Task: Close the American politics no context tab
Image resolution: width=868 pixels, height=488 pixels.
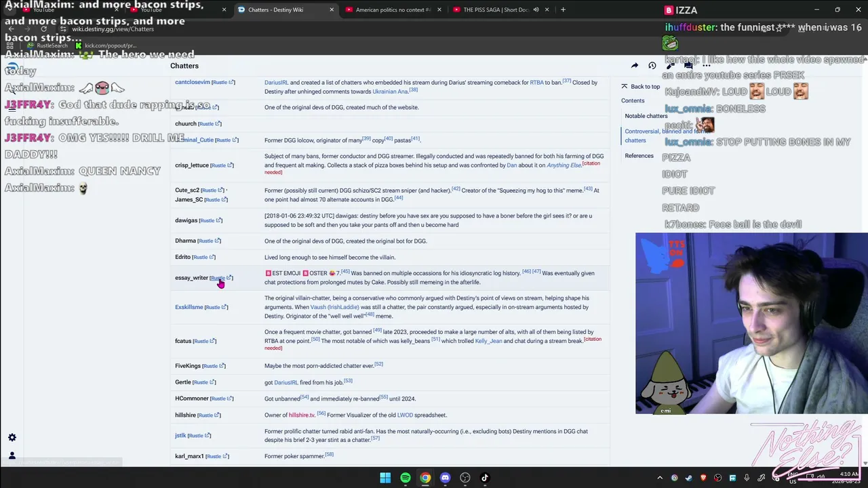Action: point(439,9)
